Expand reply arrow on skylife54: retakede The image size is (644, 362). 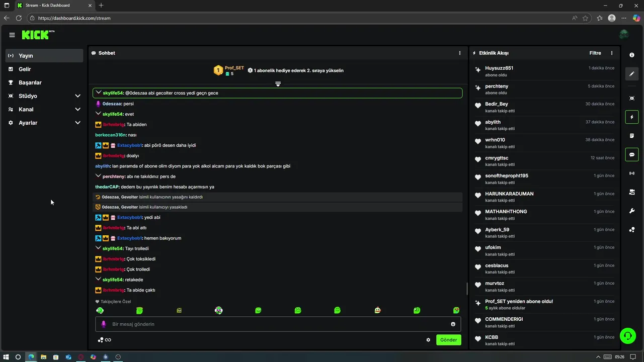98,280
